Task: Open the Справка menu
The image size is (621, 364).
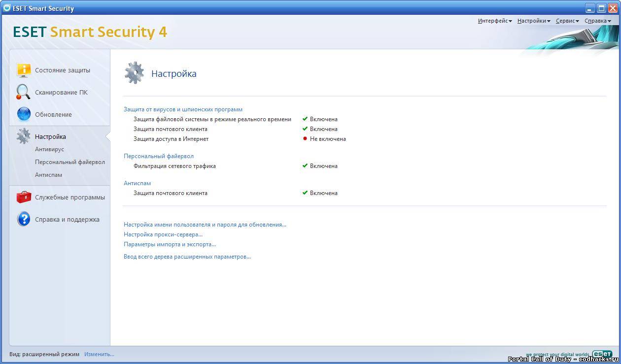Action: point(598,21)
